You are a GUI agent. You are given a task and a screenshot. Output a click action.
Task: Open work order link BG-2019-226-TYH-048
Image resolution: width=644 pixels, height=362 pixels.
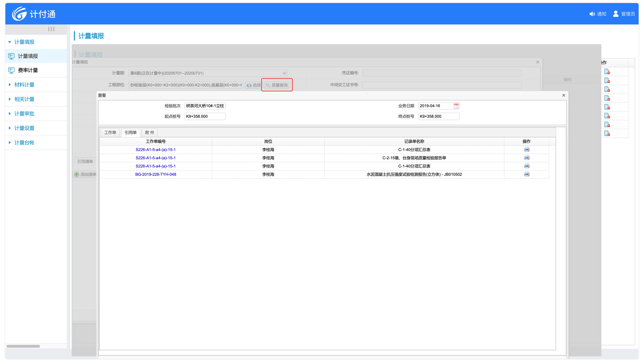(x=156, y=174)
